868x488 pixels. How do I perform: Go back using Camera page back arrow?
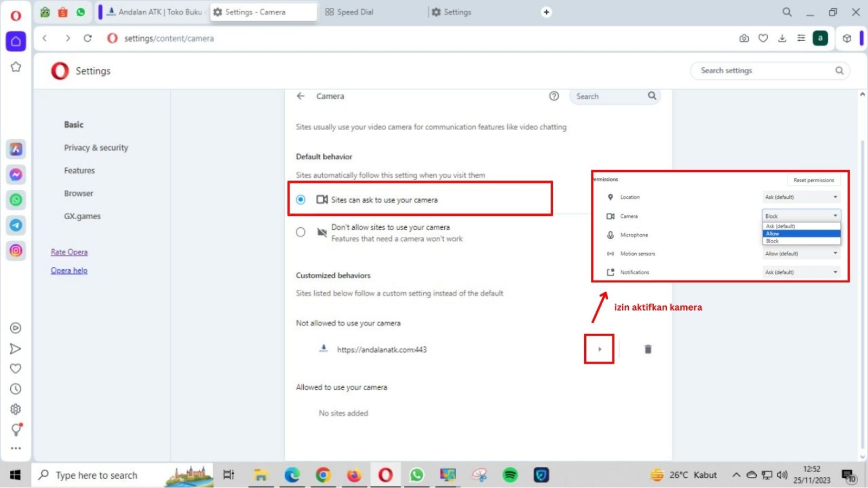pyautogui.click(x=301, y=96)
